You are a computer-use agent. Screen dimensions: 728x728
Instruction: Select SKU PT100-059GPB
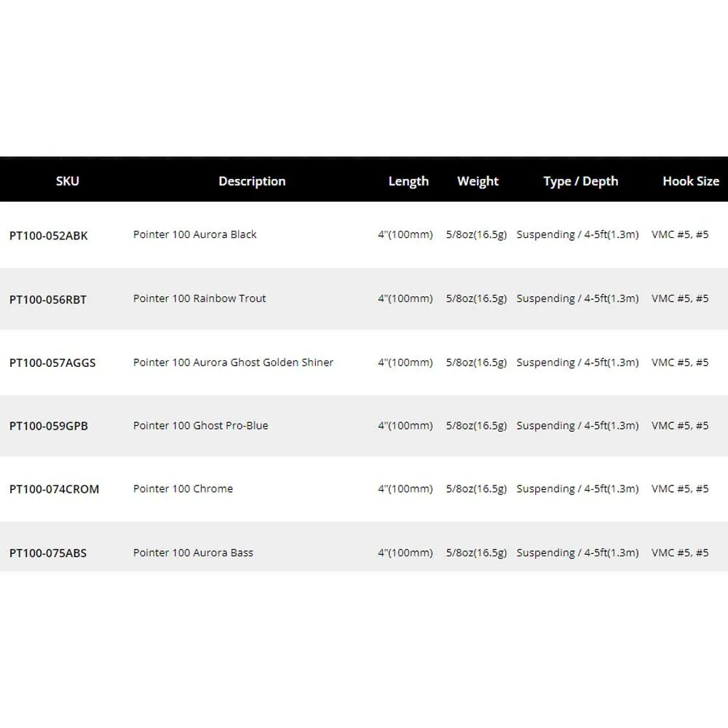[x=49, y=426]
